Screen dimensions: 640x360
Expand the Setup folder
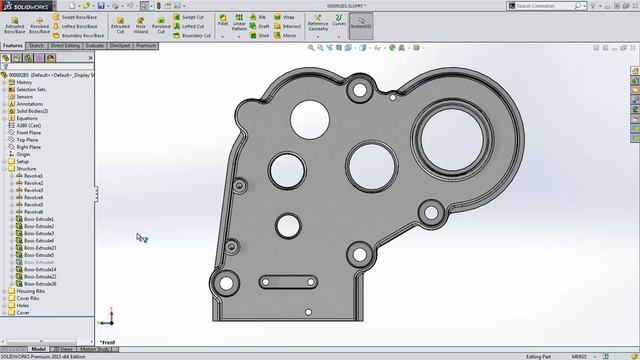pos(4,162)
